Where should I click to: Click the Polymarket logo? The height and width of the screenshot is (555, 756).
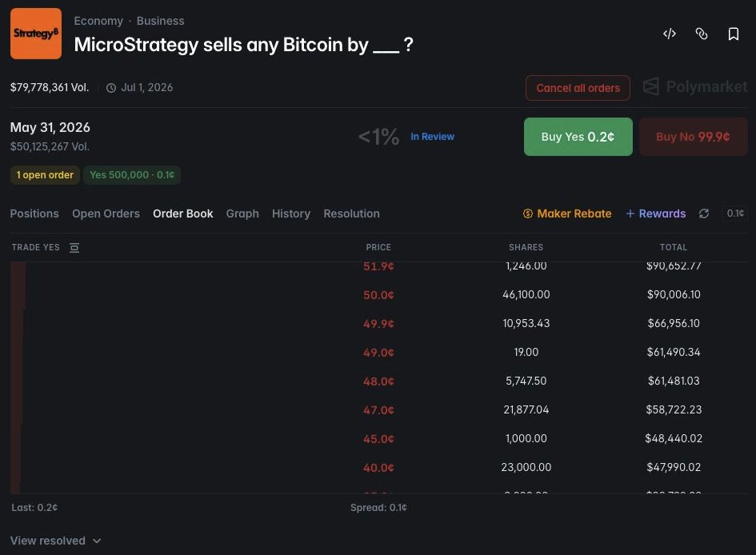pos(695,86)
